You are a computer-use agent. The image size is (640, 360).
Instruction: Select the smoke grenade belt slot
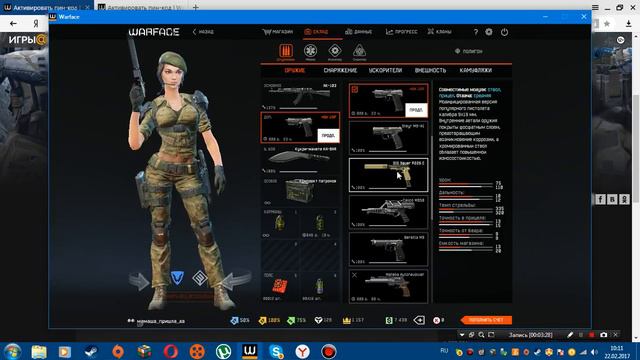[x=320, y=287]
